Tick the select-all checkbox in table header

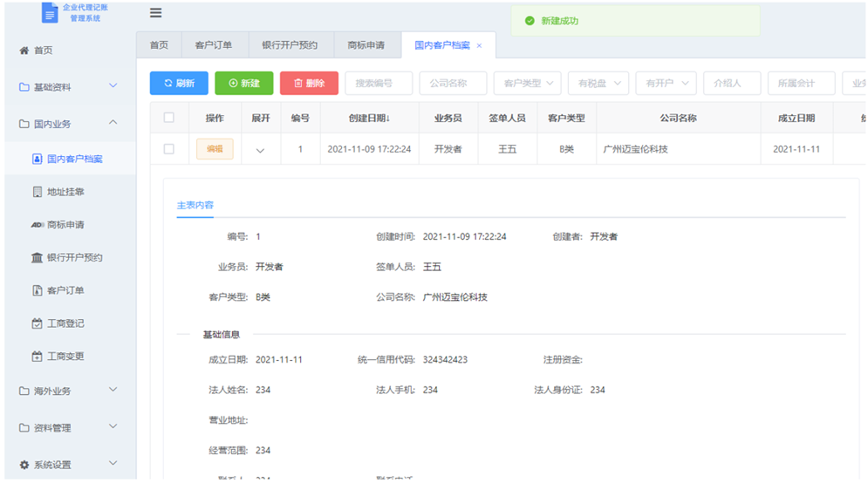click(x=169, y=118)
